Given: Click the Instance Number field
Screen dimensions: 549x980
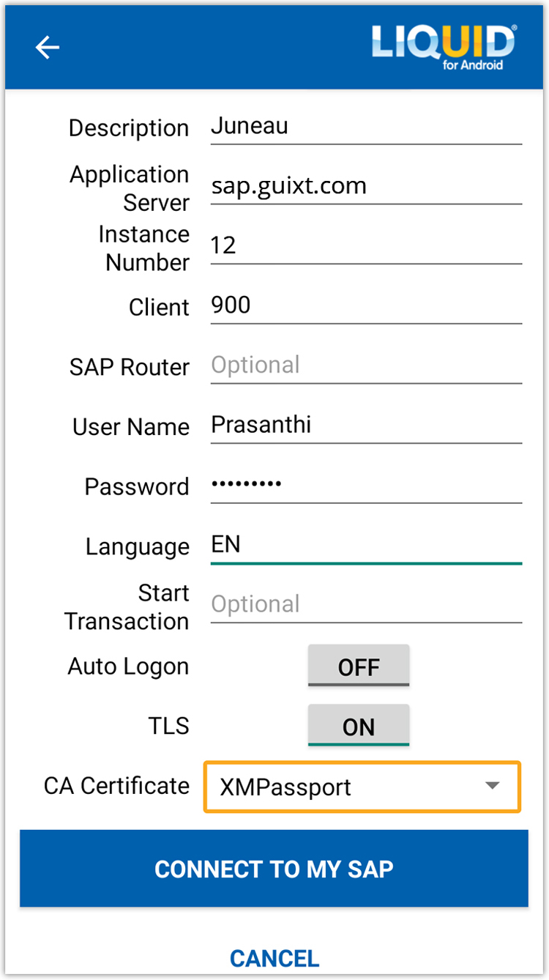Looking at the screenshot, I should tap(366, 246).
